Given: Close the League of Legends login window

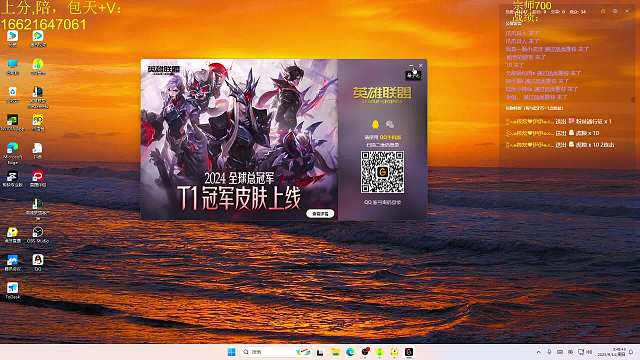Looking at the screenshot, I should pos(421,65).
